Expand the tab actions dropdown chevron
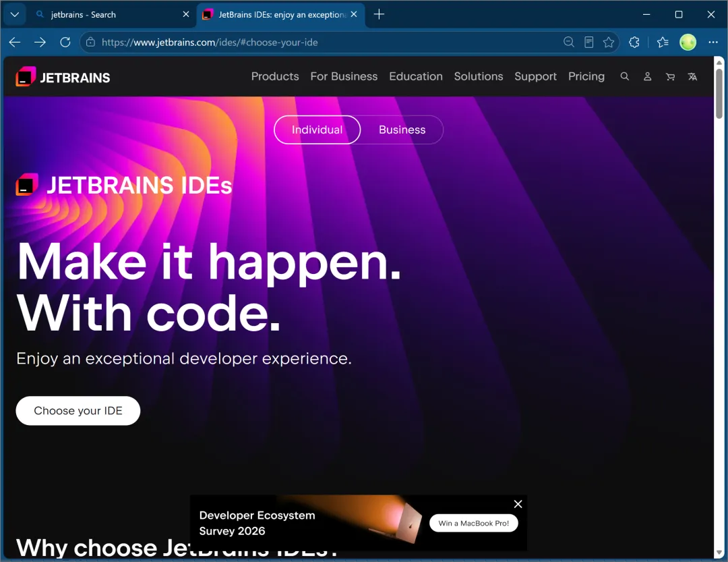 14,14
